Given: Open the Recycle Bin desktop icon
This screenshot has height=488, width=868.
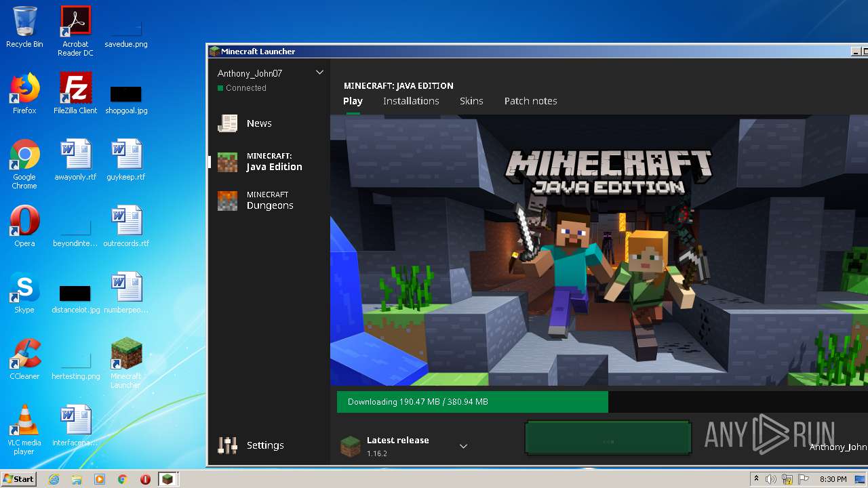Looking at the screenshot, I should tap(24, 27).
